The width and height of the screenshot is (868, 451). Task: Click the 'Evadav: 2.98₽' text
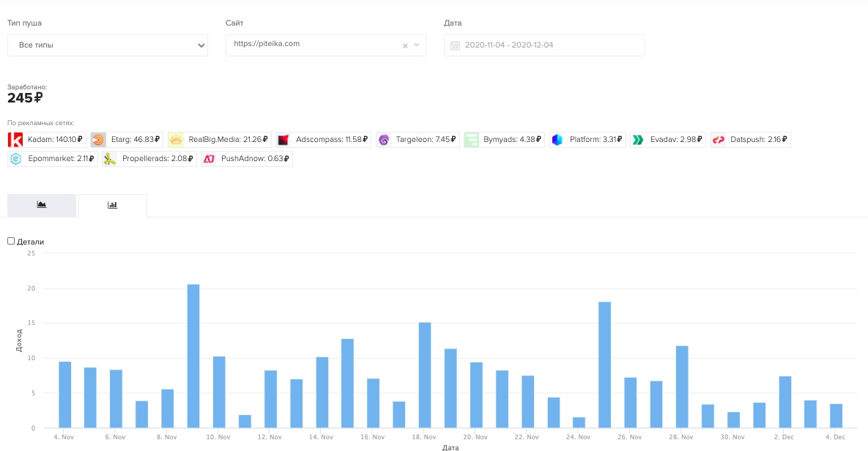pos(676,139)
